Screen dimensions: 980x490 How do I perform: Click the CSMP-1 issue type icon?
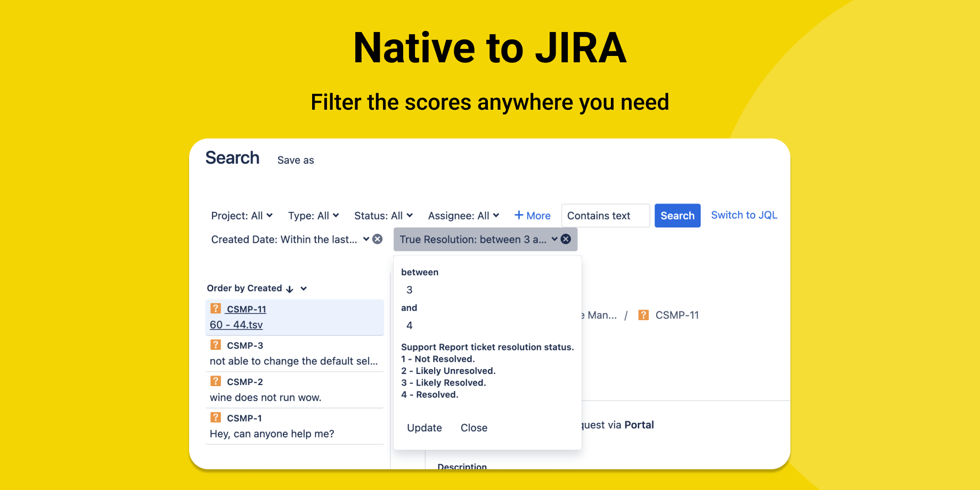point(216,417)
